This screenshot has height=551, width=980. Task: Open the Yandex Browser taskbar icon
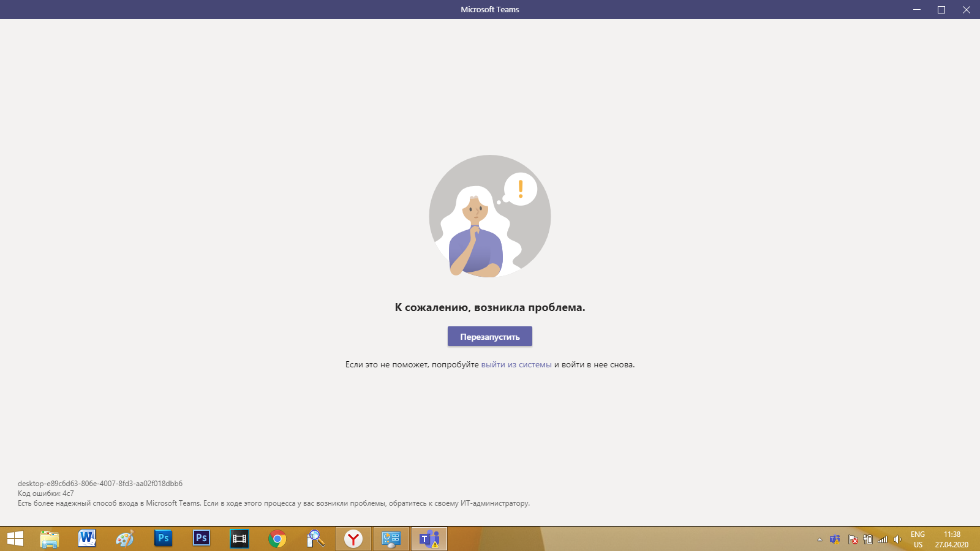coord(353,539)
